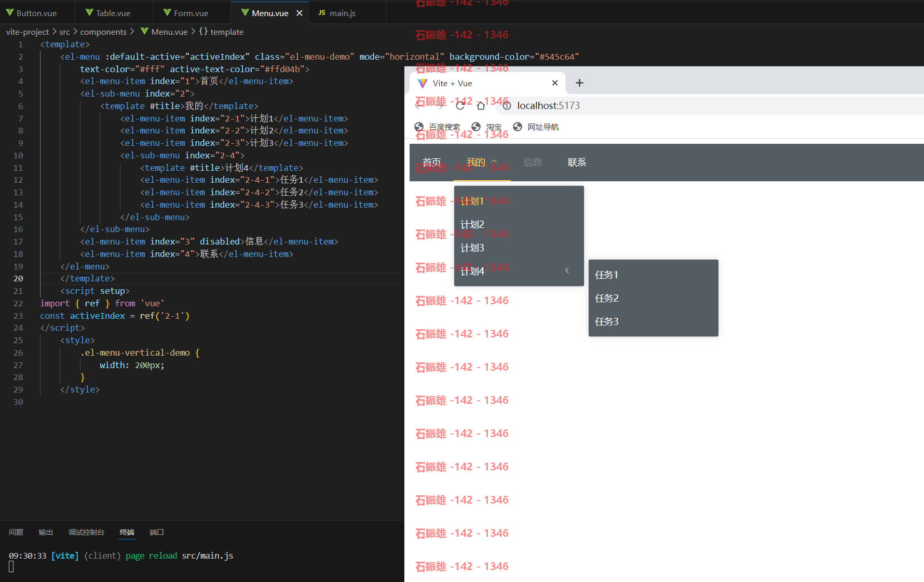
Task: Switch to the Form.vue tab
Action: pyautogui.click(x=191, y=13)
